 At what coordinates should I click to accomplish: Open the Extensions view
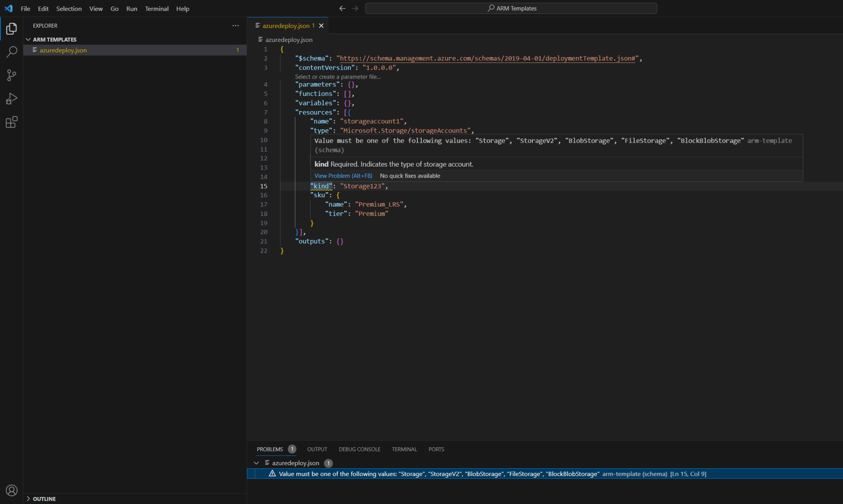pyautogui.click(x=12, y=122)
